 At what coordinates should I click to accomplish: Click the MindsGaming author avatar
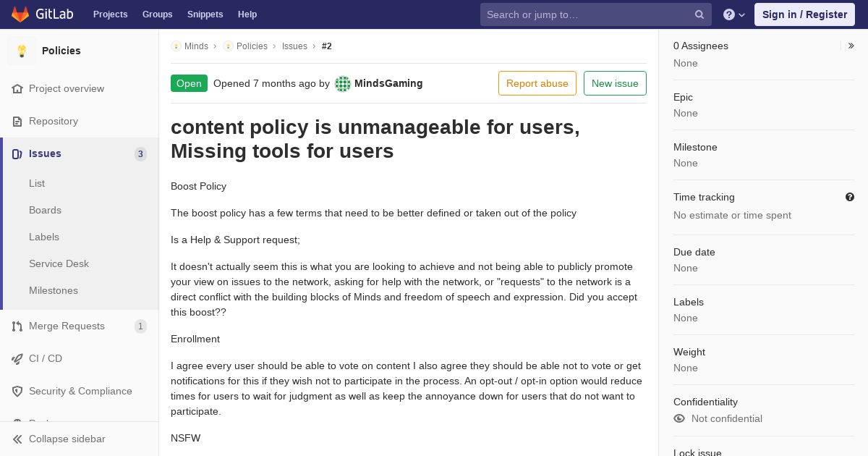pos(343,84)
